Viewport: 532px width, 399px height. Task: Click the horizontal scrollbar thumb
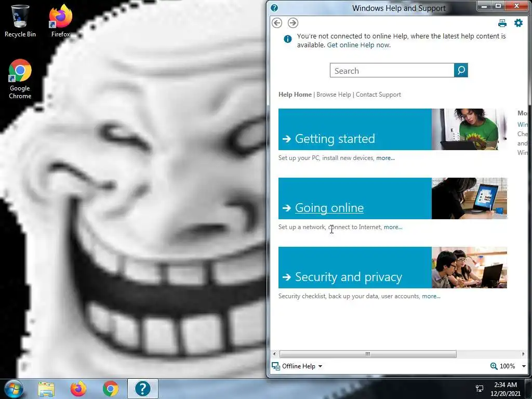pyautogui.click(x=368, y=354)
